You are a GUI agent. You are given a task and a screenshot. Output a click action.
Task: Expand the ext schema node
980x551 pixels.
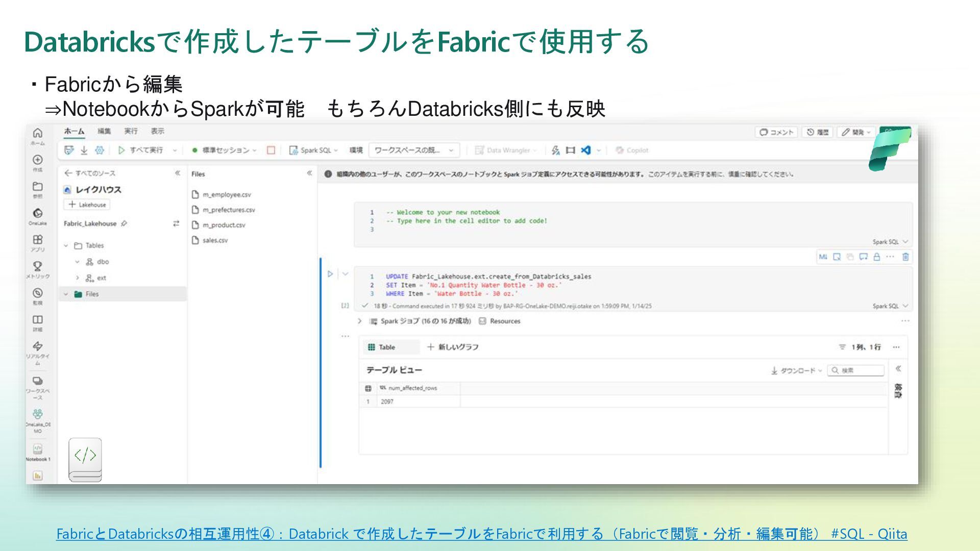[78, 278]
